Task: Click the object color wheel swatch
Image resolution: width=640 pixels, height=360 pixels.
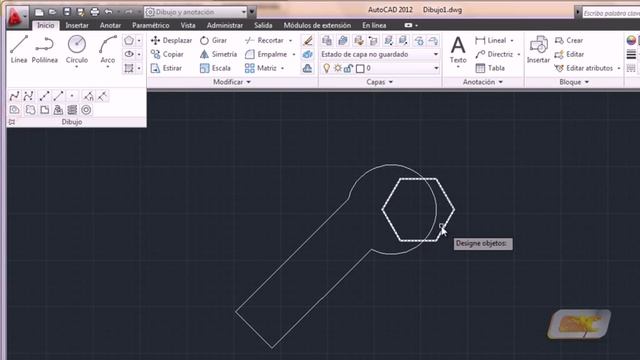Action: 631,40
